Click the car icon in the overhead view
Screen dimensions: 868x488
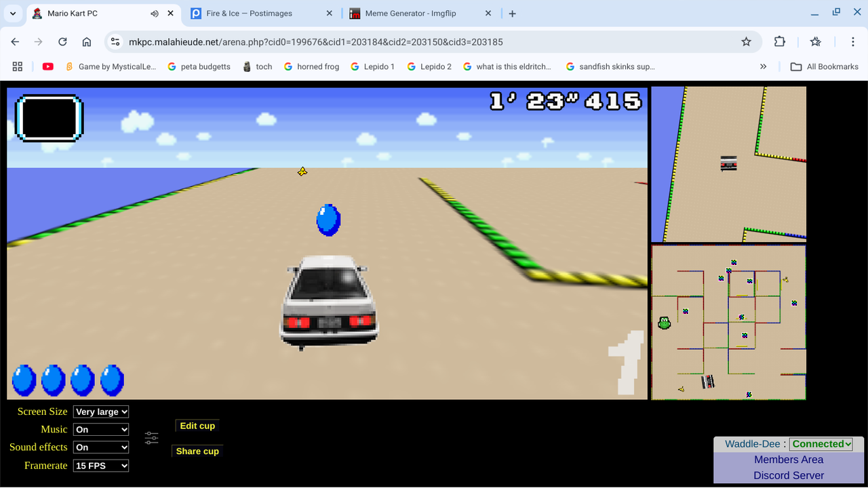click(x=728, y=163)
